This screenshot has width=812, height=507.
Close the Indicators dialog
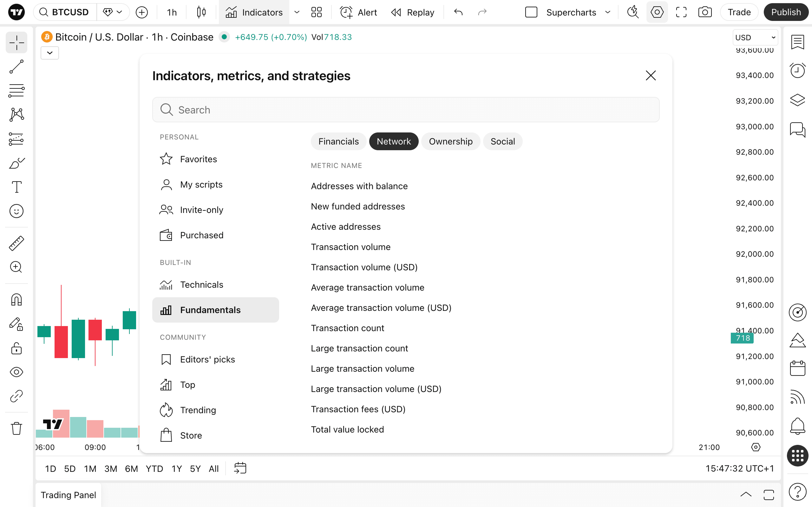[651, 76]
